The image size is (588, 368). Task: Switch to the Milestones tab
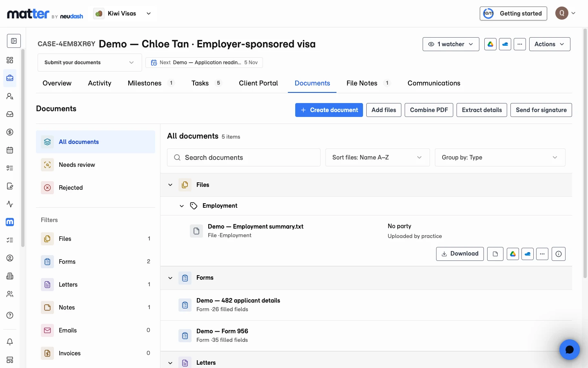[151, 83]
